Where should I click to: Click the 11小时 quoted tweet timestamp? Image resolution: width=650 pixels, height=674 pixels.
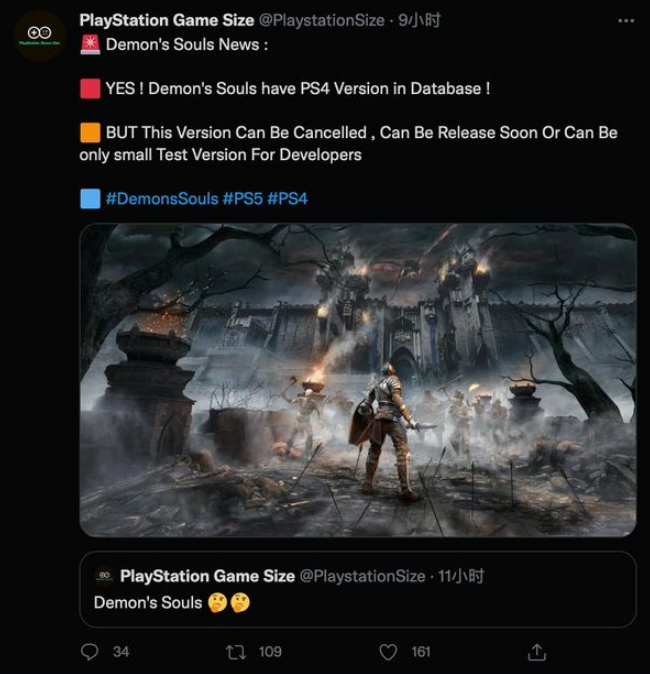(463, 576)
